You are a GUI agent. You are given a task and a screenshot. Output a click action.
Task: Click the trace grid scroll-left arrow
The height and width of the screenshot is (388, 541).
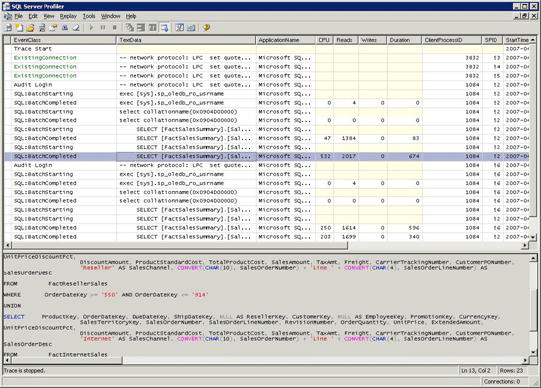point(8,245)
